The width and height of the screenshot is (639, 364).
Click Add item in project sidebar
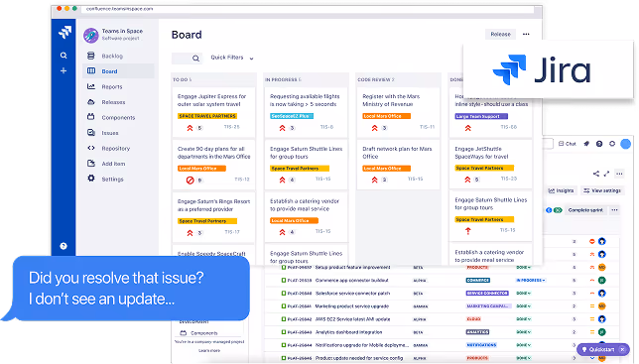point(118,164)
